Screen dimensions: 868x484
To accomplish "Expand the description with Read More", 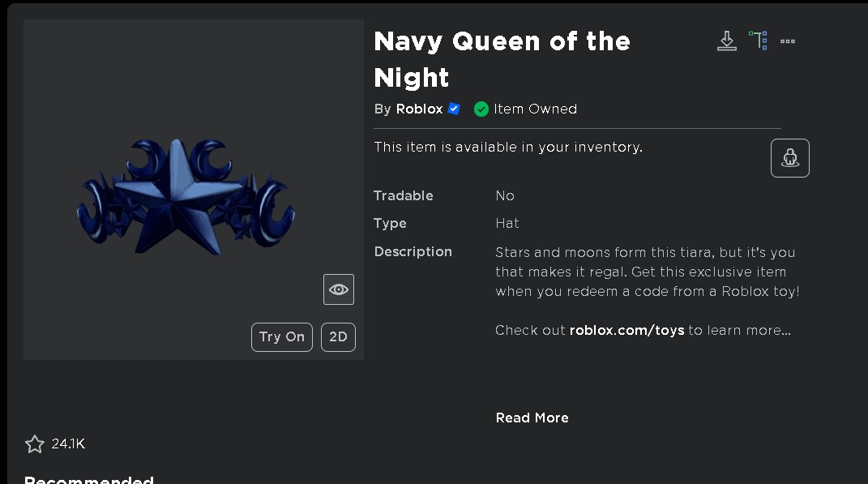I will point(532,418).
